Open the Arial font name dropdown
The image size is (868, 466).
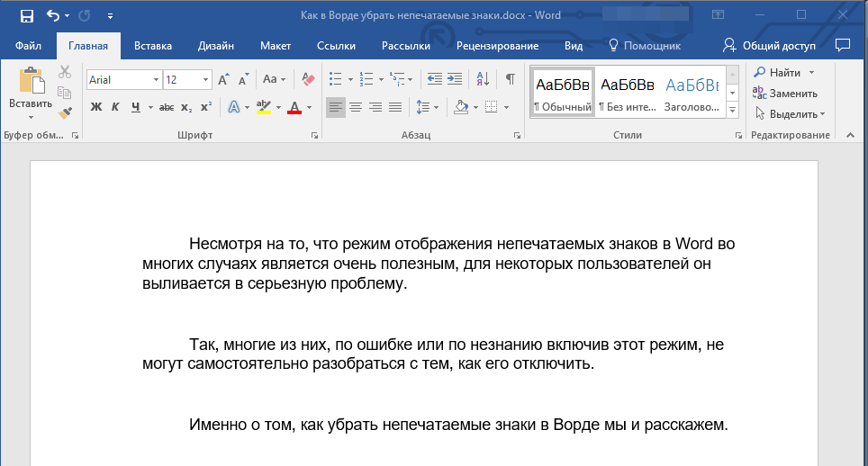coord(156,80)
